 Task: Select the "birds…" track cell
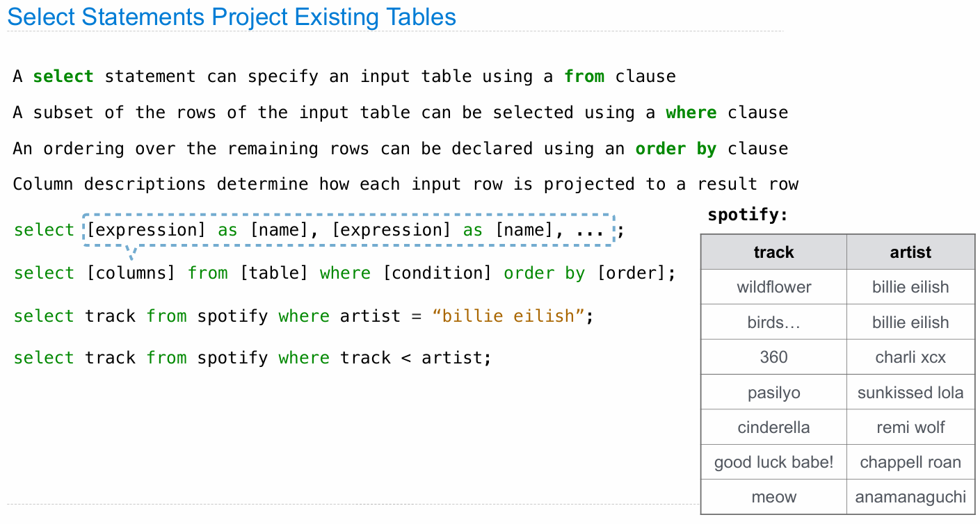pos(773,322)
